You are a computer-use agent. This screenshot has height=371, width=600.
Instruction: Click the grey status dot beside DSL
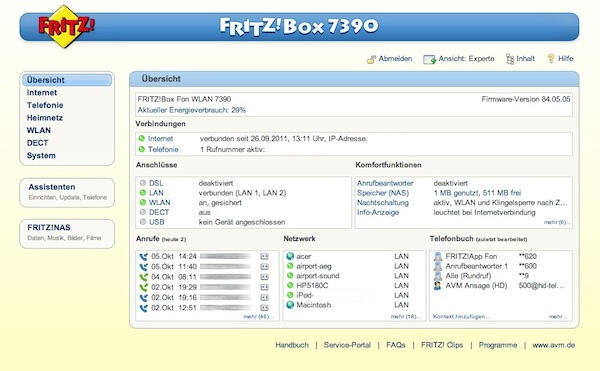tap(143, 183)
